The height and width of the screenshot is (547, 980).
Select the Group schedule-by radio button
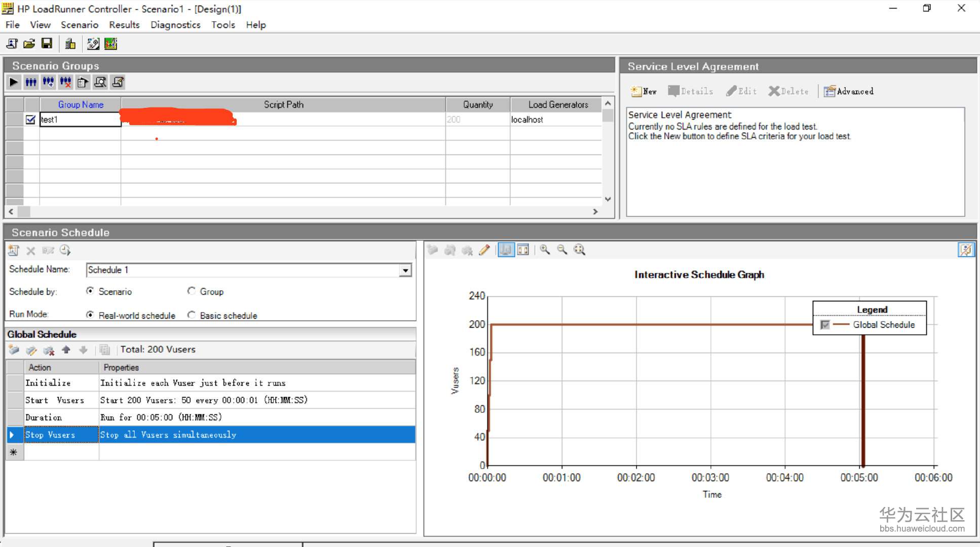pos(192,291)
